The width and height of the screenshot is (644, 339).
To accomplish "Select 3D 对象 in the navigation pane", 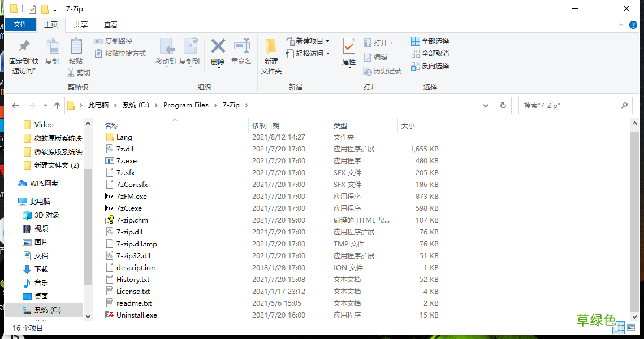I will pos(47,215).
